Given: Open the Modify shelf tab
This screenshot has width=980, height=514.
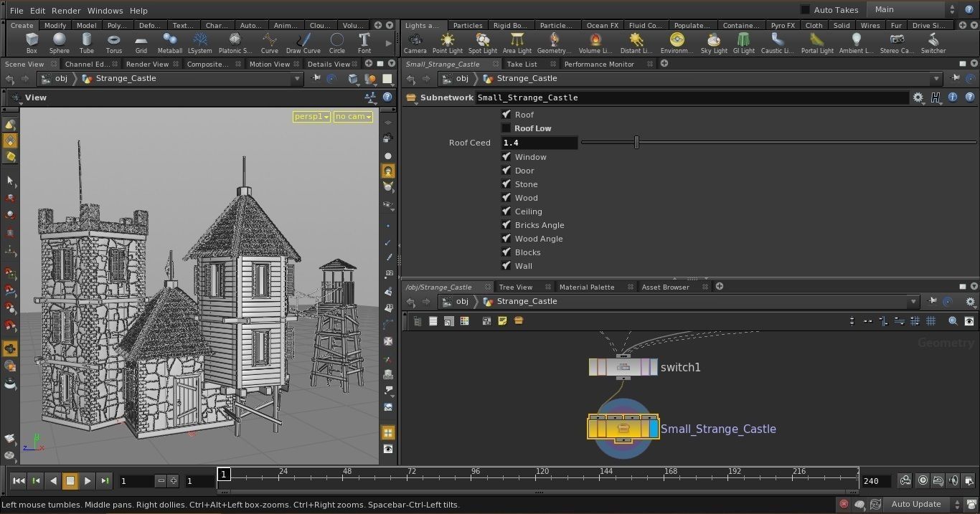Looking at the screenshot, I should tap(55, 25).
